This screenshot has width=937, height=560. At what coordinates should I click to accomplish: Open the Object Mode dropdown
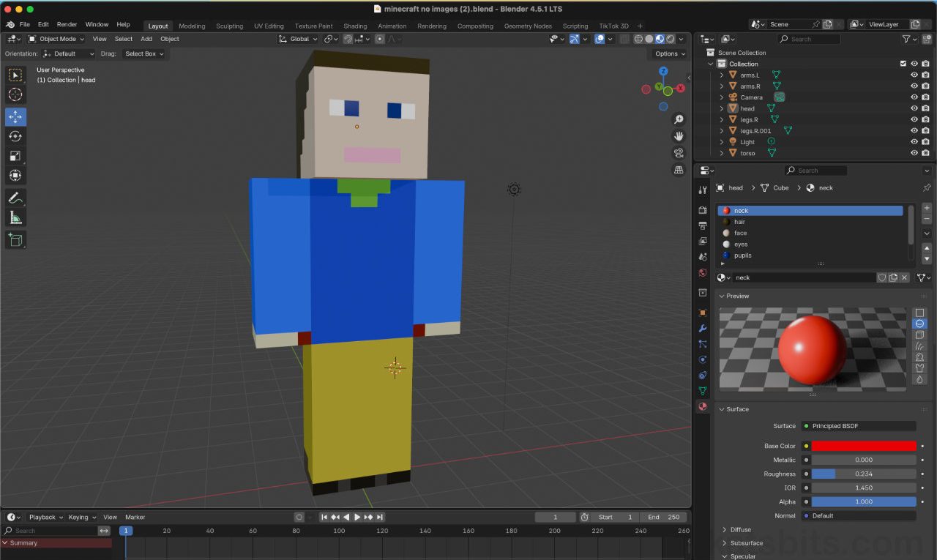pos(58,39)
